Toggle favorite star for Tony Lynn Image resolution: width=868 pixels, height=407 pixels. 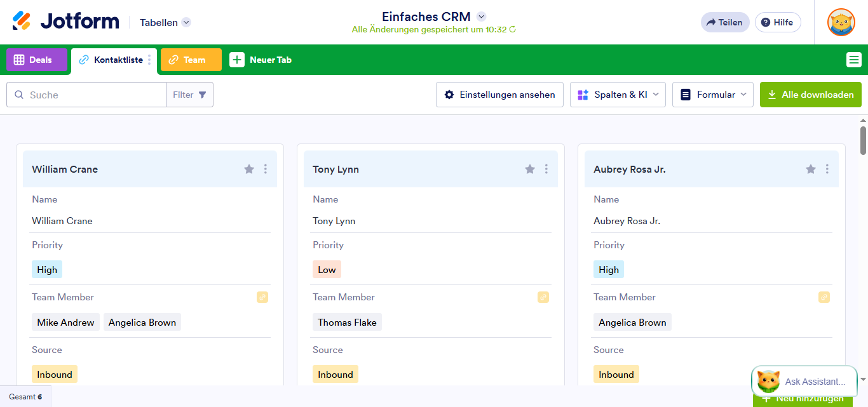(x=530, y=169)
